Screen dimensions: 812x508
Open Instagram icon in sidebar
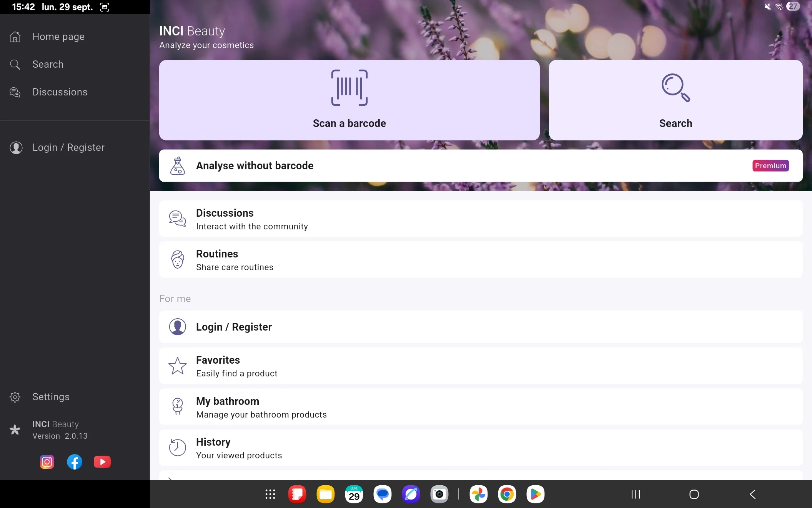[x=47, y=462]
